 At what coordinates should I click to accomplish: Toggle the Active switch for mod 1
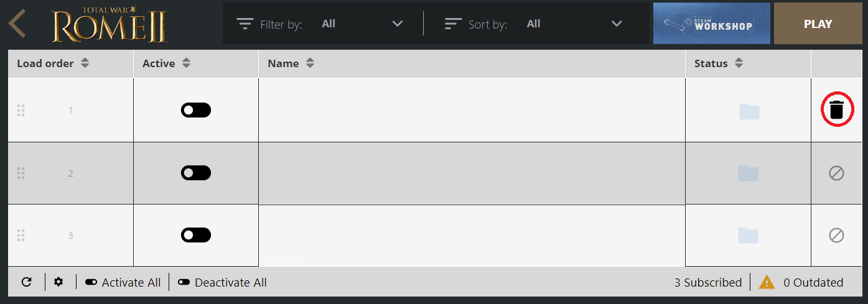click(x=196, y=110)
